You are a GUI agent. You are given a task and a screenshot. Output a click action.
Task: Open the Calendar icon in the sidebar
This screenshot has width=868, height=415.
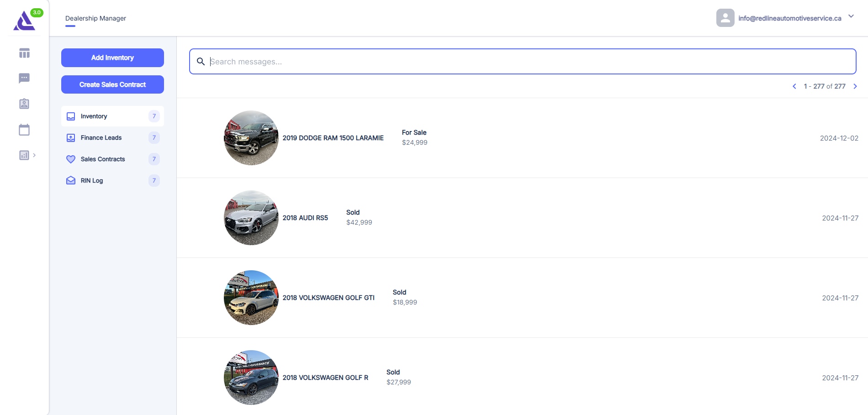(x=24, y=129)
